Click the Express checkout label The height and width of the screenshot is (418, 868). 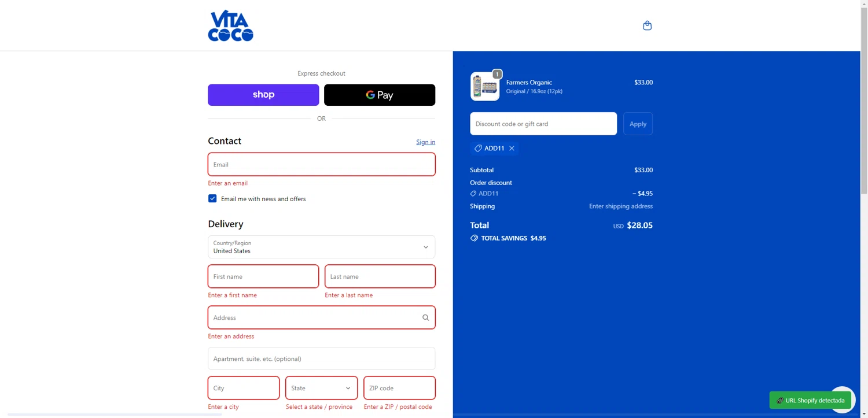click(321, 73)
